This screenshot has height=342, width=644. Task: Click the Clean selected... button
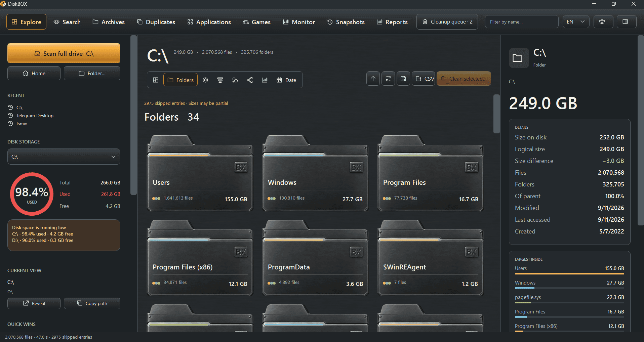click(x=464, y=79)
